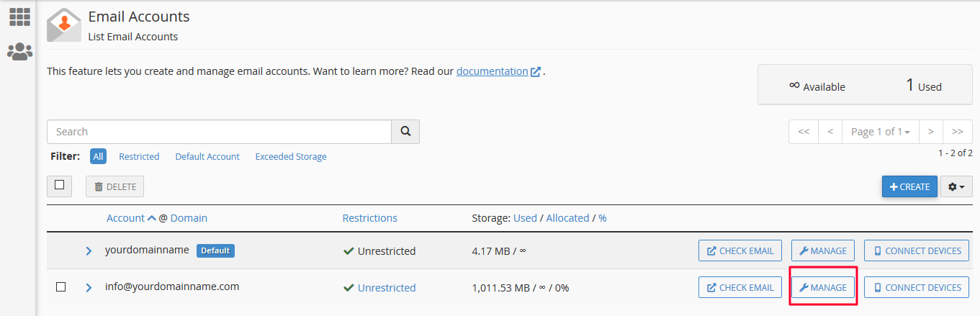Manage the info@yourdomainname.com account
Screen dimensions: 980x316
click(823, 287)
